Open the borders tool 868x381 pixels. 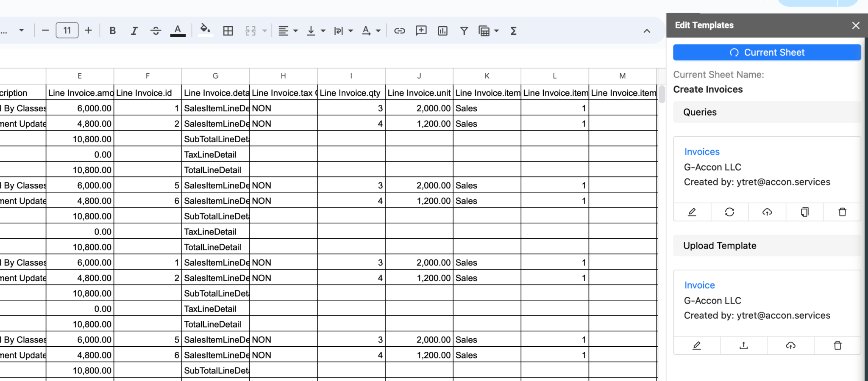[228, 30]
